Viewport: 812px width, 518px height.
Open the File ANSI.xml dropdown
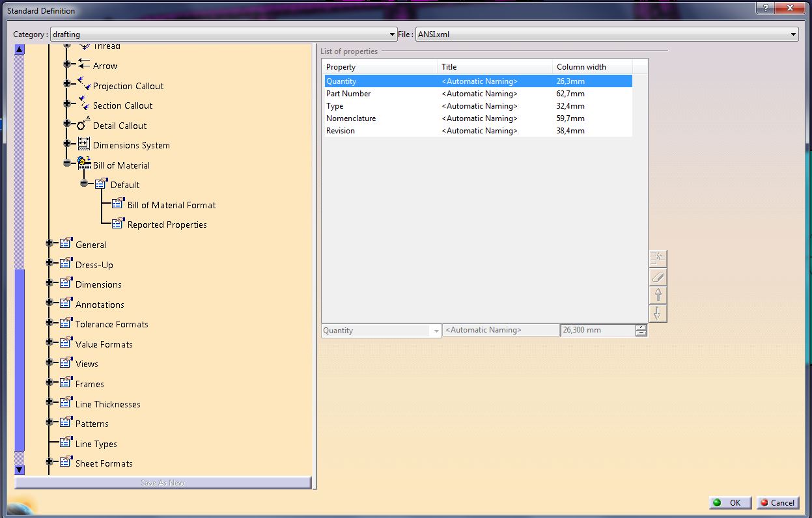tap(607, 34)
